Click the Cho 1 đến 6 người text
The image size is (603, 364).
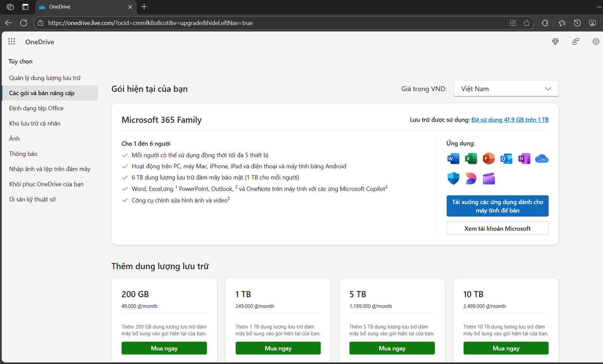[x=146, y=143]
